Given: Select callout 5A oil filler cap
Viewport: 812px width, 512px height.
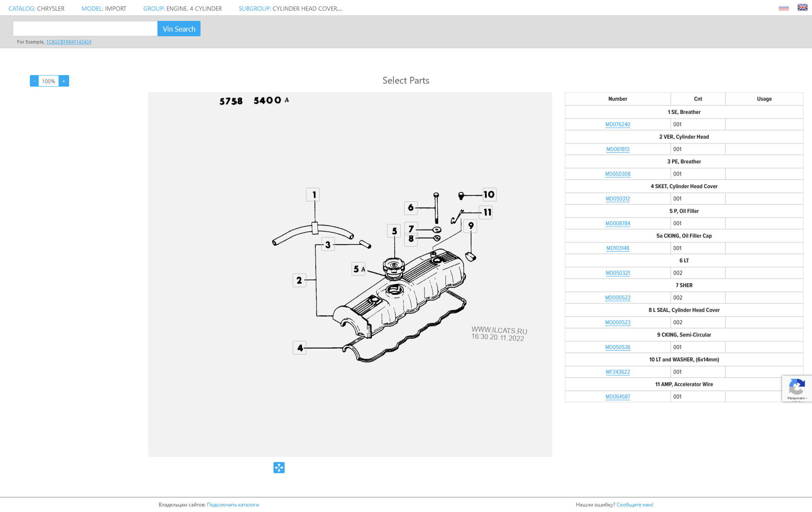Looking at the screenshot, I should (x=358, y=269).
